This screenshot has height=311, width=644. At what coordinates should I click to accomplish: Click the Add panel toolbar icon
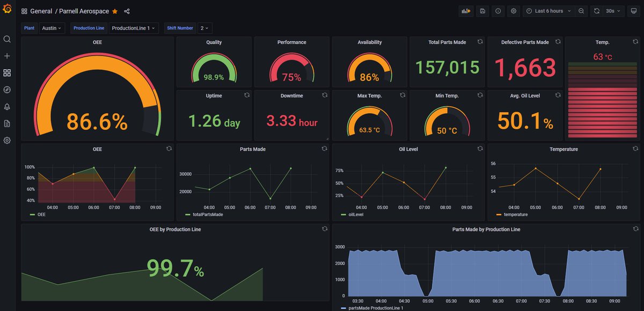(x=466, y=11)
